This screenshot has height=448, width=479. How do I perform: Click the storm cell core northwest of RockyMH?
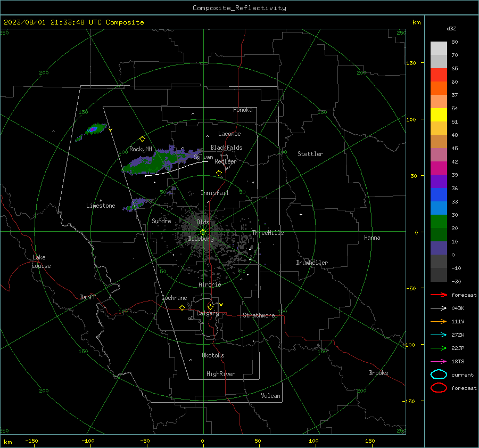pyautogui.click(x=93, y=129)
